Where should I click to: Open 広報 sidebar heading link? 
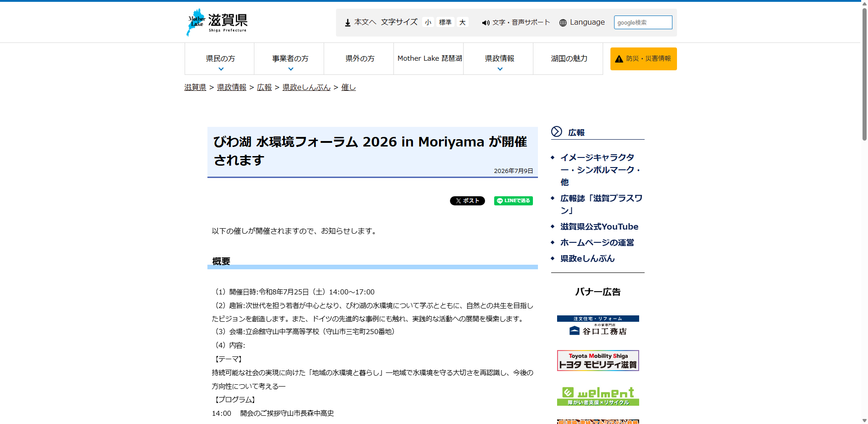click(576, 132)
